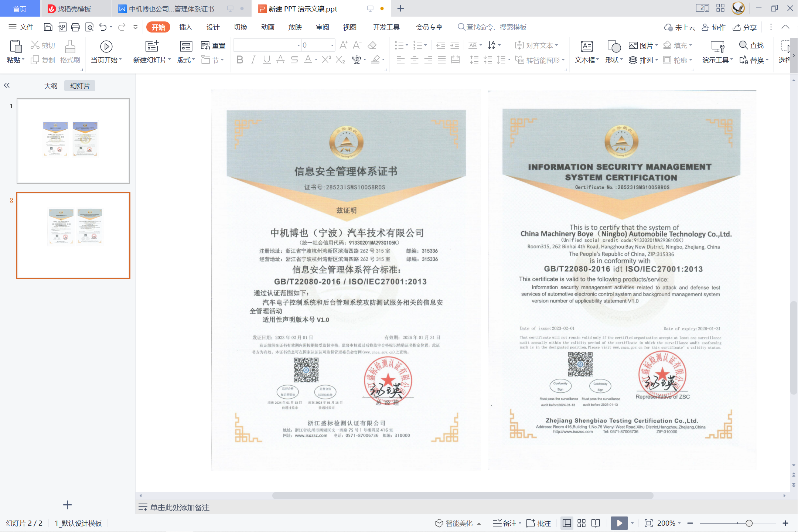Switch to the Design ribbon tab
Image resolution: width=798 pixels, height=532 pixels.
pos(213,27)
